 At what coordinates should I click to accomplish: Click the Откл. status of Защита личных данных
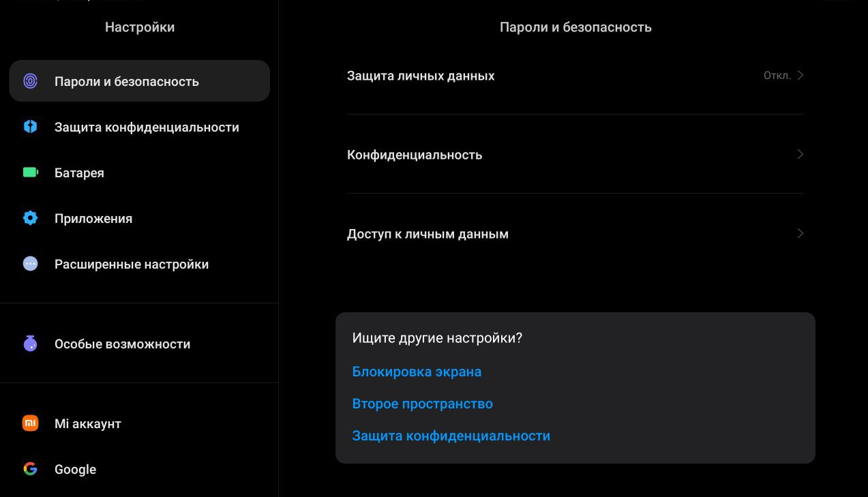[777, 76]
